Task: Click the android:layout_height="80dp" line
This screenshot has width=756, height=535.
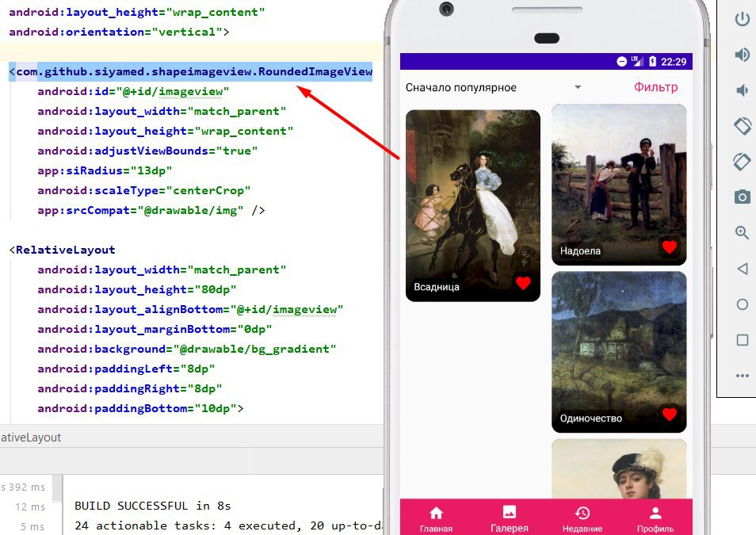Action: (137, 289)
